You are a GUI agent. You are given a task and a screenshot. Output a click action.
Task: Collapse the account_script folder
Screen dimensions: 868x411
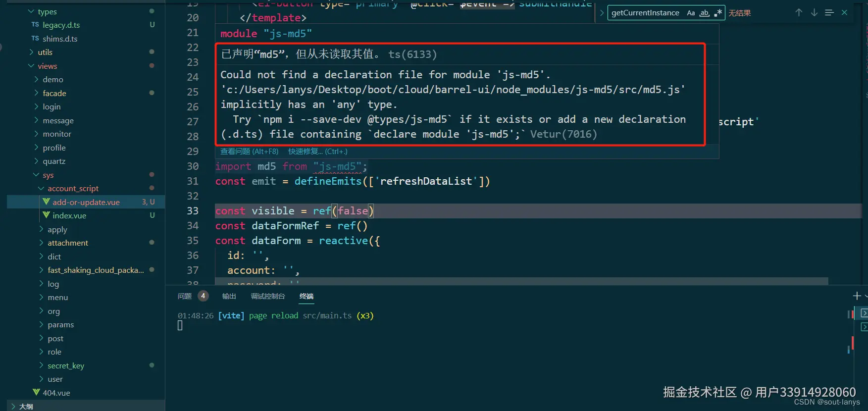click(73, 188)
